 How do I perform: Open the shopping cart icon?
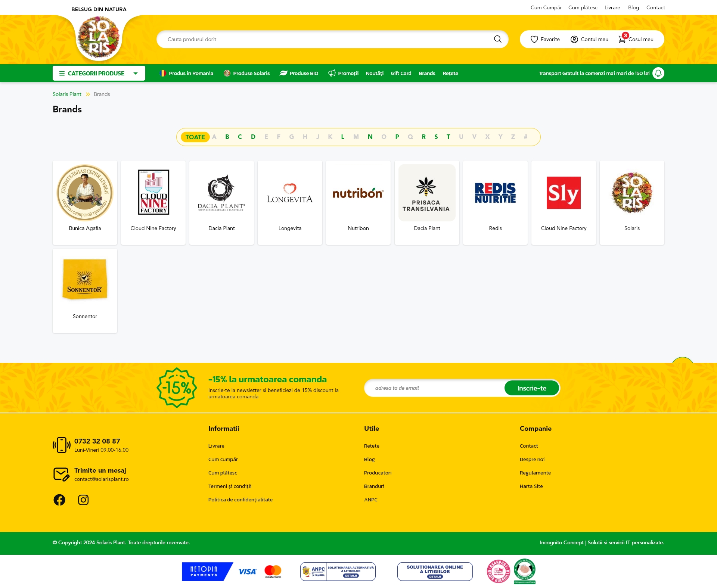tap(622, 39)
